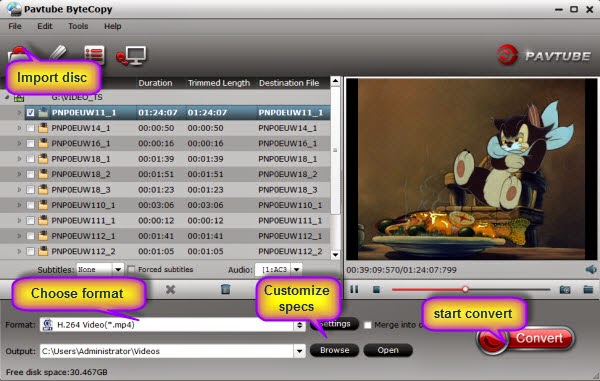
Task: Expand the PNP0EUW14_1 title row
Action: 19,128
